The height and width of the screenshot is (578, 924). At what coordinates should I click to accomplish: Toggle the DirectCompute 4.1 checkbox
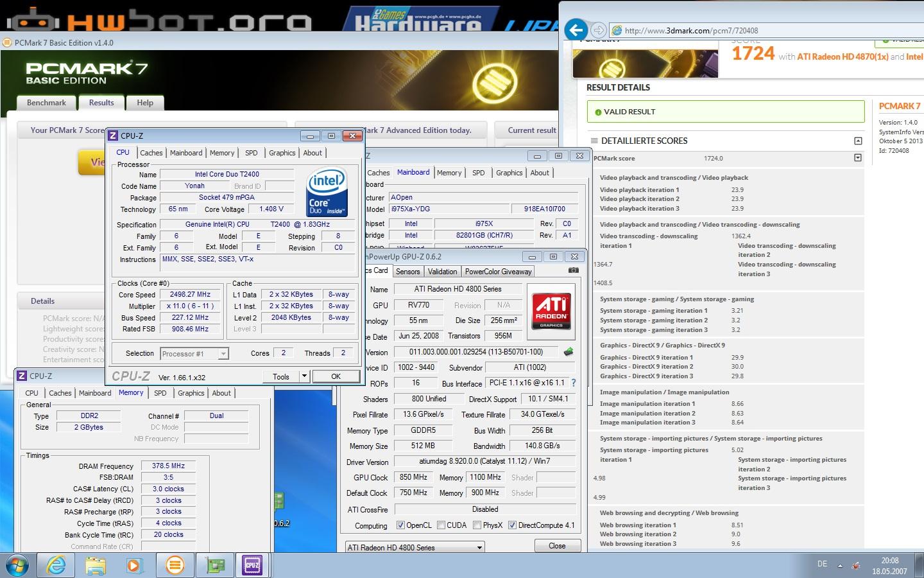pyautogui.click(x=512, y=525)
